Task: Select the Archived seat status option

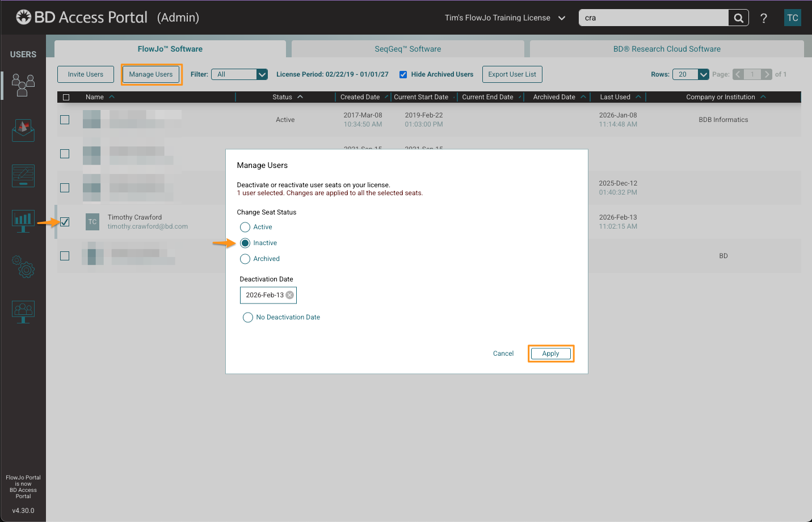Action: (x=245, y=259)
